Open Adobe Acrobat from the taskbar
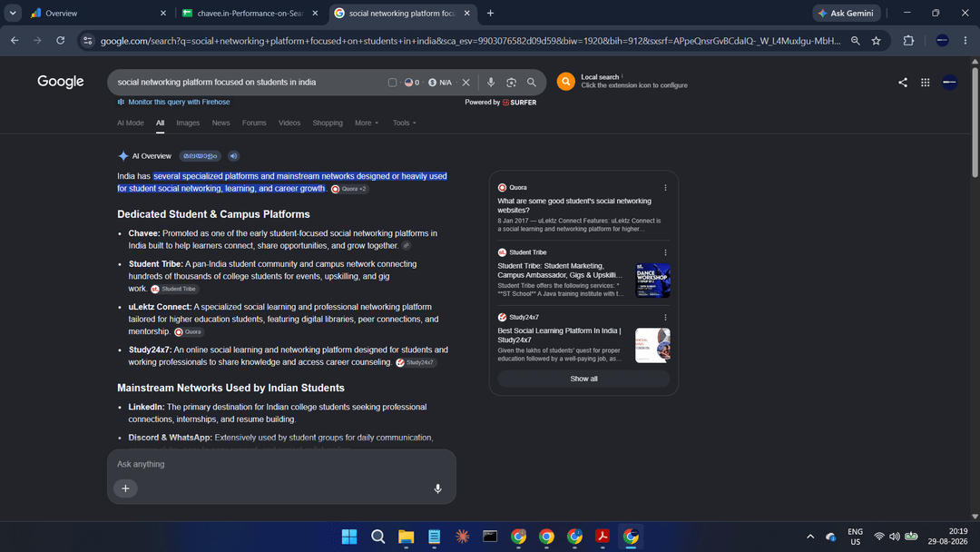The width and height of the screenshot is (980, 552). pos(603,537)
